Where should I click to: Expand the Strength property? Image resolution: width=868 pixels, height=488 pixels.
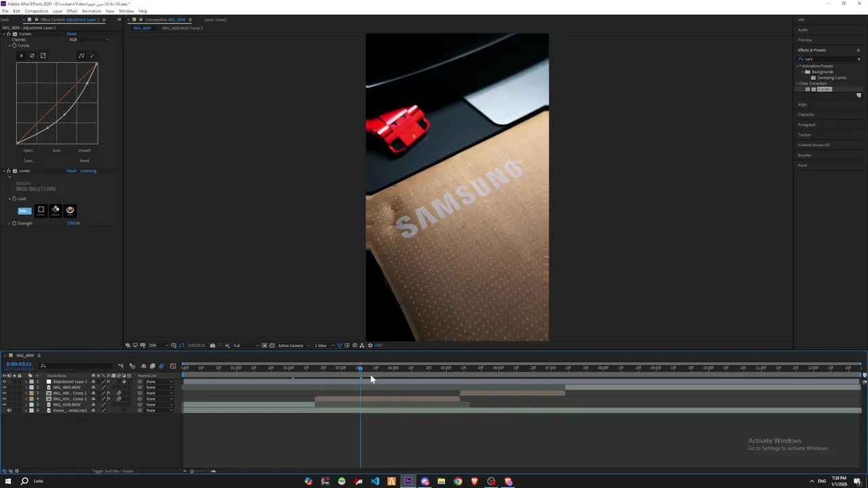click(x=9, y=223)
